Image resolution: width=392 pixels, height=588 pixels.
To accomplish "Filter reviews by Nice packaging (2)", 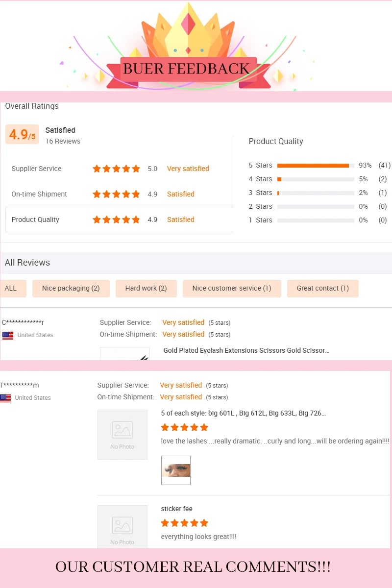I will [71, 288].
